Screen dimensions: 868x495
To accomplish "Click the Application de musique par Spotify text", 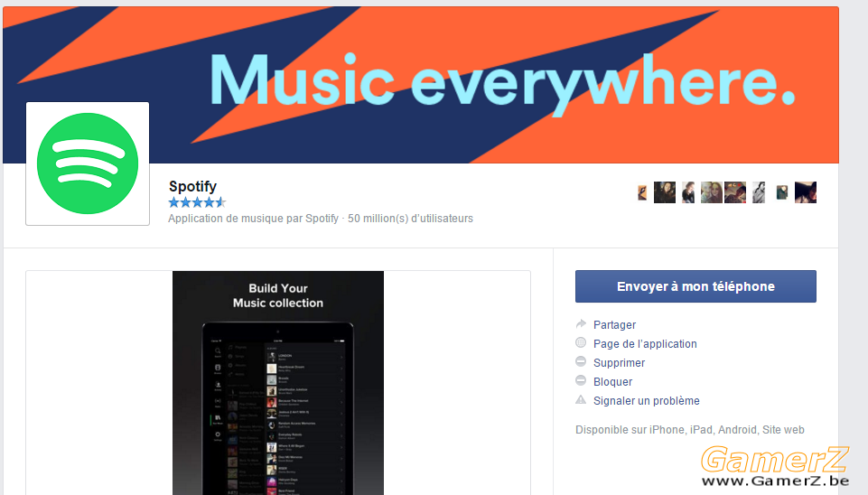I will coord(254,219).
